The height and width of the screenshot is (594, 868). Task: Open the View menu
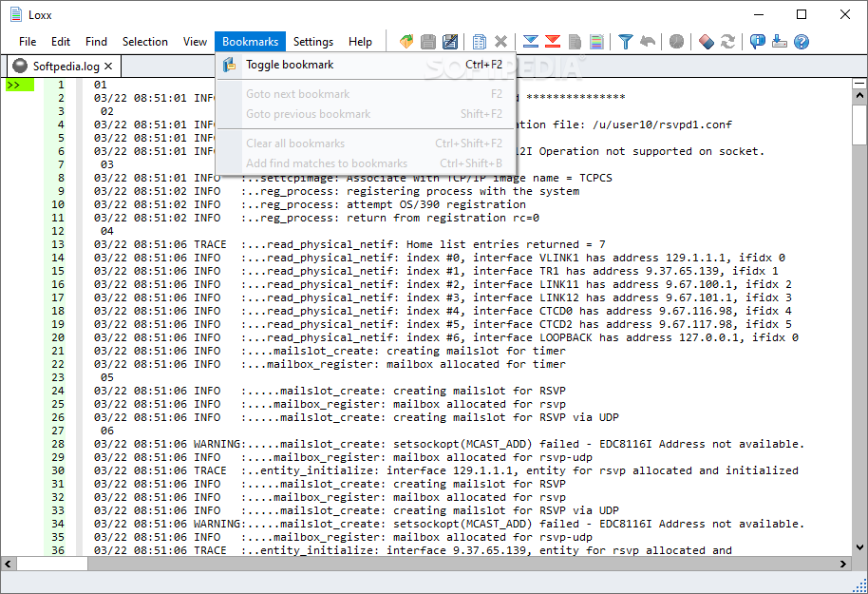(x=195, y=42)
